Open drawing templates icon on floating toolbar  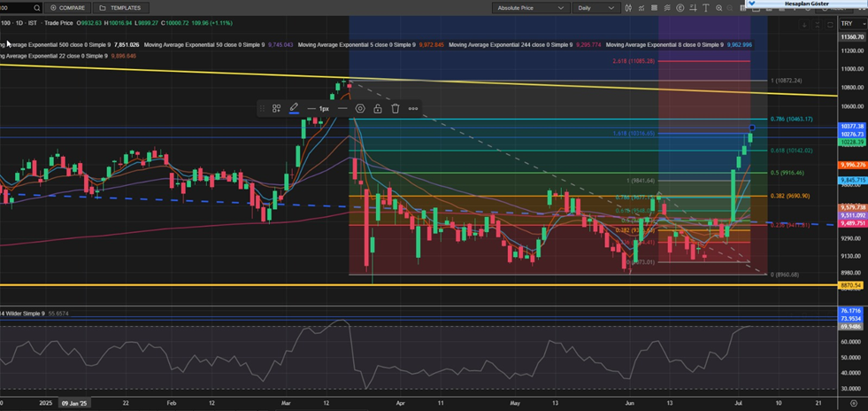pos(276,109)
